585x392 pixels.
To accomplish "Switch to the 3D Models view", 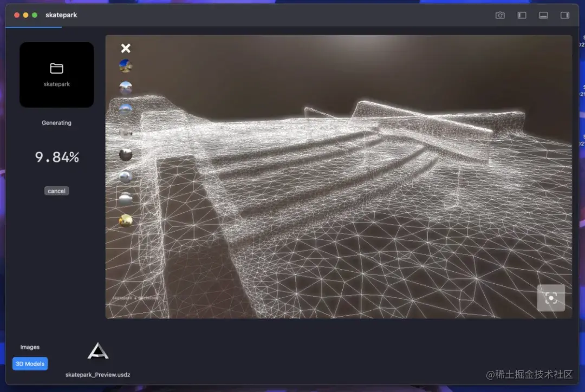I will coord(30,363).
